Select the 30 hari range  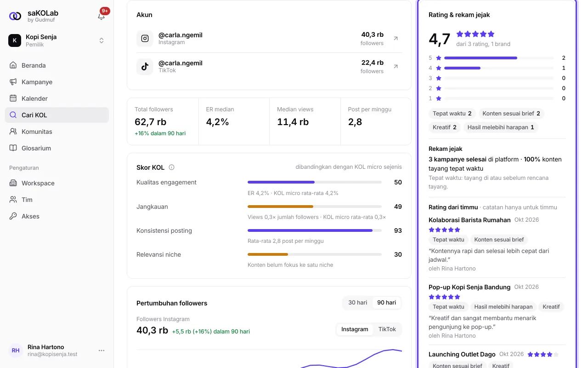358,303
